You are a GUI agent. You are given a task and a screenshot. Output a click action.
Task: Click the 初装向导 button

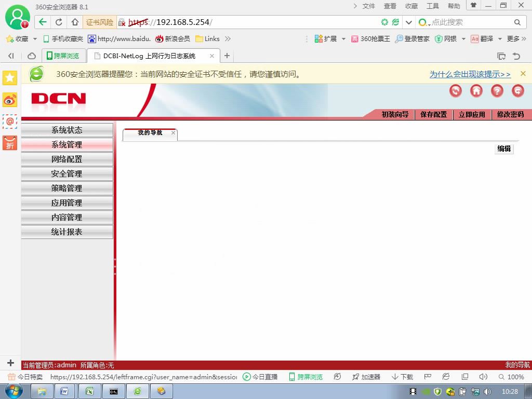[395, 114]
